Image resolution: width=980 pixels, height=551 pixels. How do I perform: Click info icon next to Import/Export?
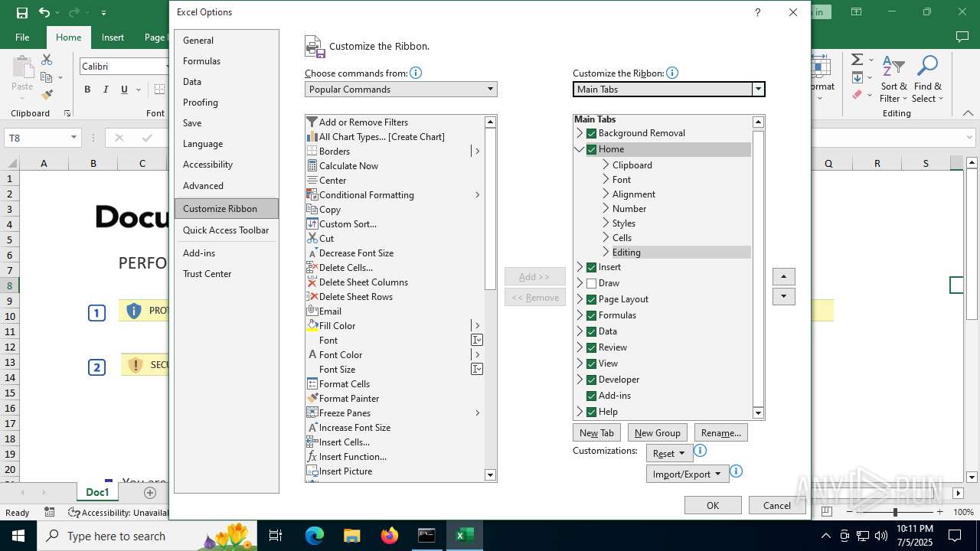click(x=736, y=471)
